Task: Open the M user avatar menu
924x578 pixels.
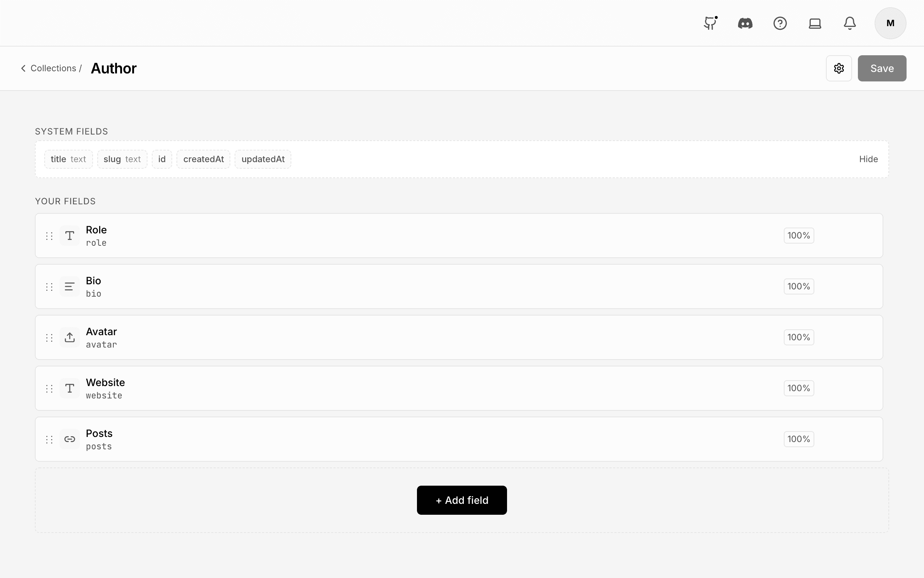Action: point(890,23)
